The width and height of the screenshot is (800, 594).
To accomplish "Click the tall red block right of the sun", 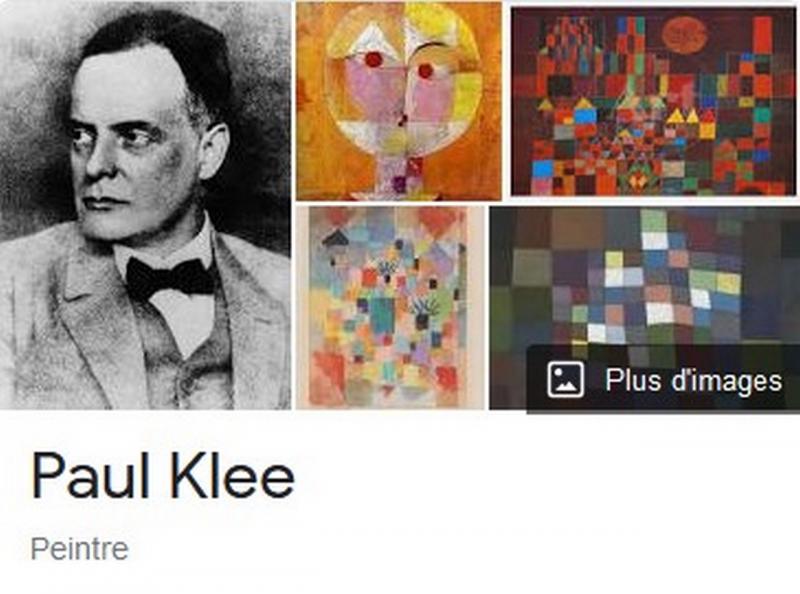I will [763, 35].
